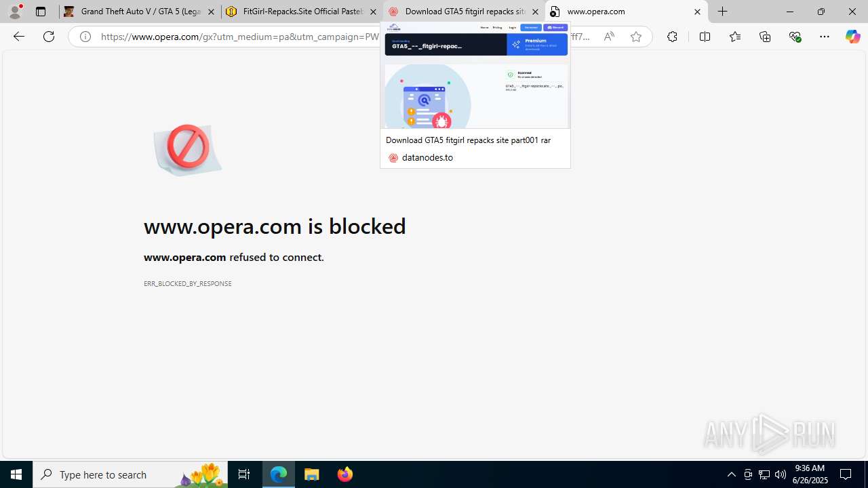868x488 pixels.
Task: Close the Grand Theft Auto V tab
Action: [211, 12]
